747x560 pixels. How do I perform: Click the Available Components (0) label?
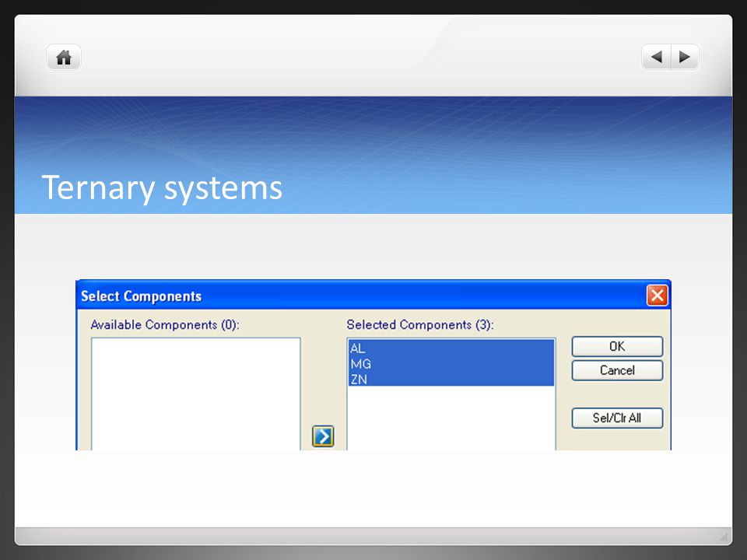165,325
